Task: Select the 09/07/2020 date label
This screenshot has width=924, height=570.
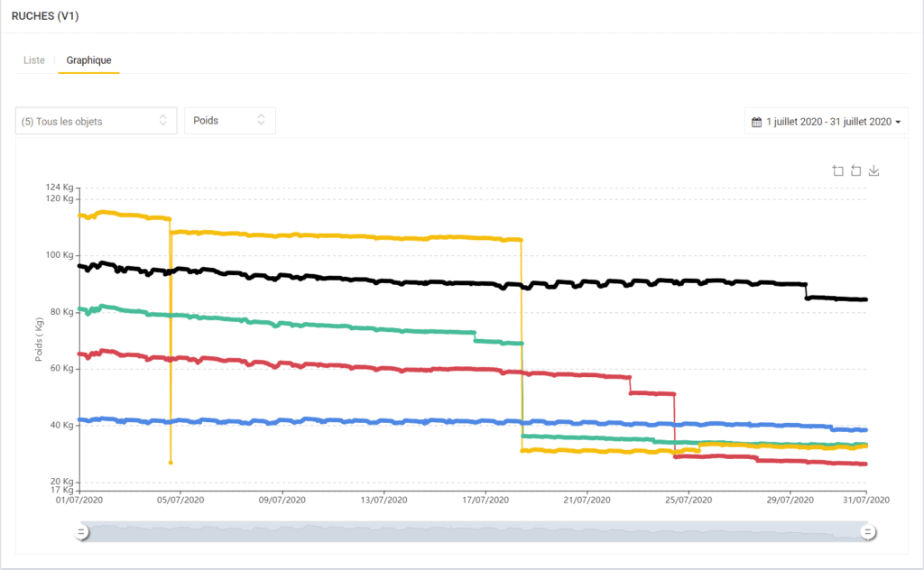Action: point(282,500)
